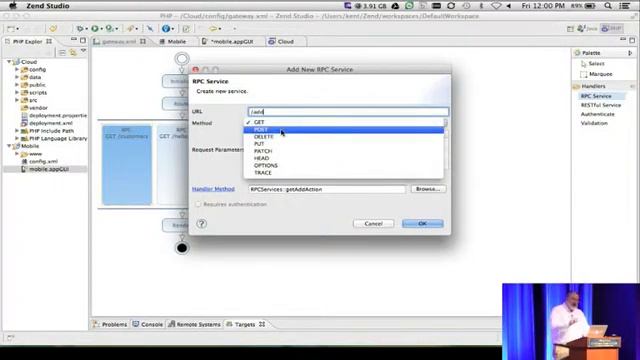The width and height of the screenshot is (640, 360).
Task: Choose PUT from the Method dropdown
Action: point(344,144)
